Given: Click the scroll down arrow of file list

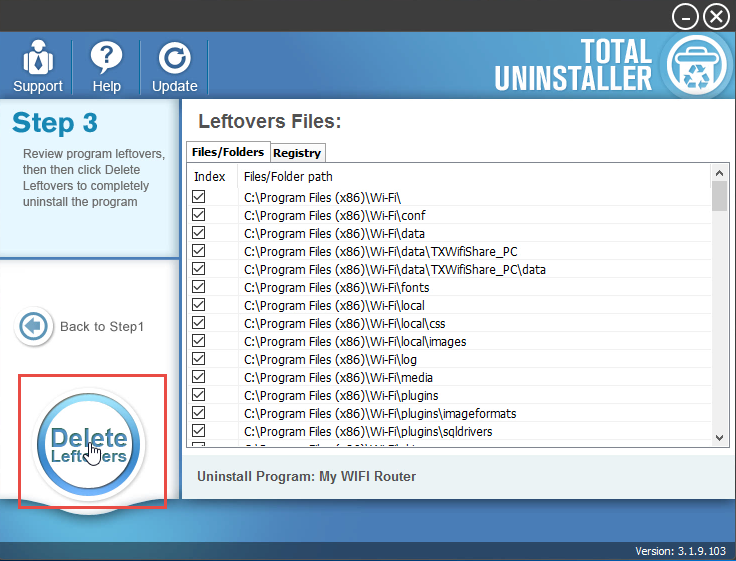Looking at the screenshot, I should point(719,438).
